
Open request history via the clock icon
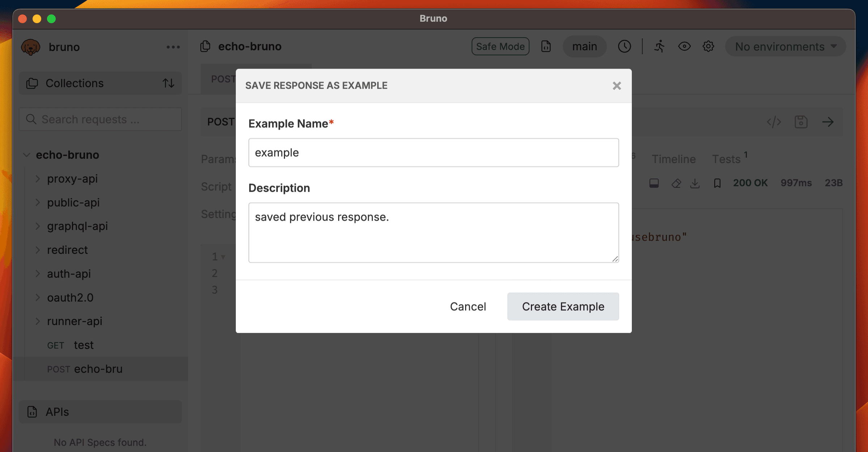[x=625, y=46]
